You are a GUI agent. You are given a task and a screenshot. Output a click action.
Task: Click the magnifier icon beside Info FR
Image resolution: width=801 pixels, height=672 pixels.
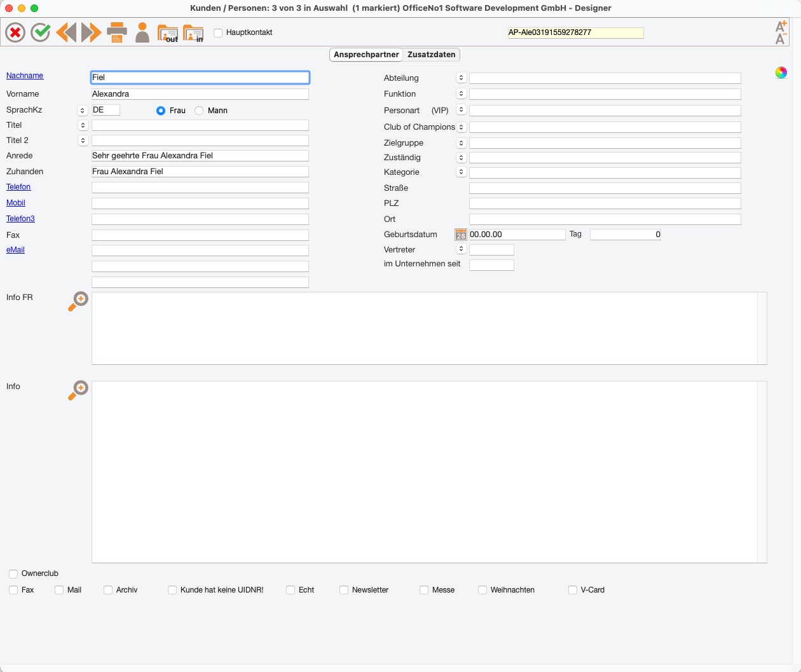[x=78, y=301]
